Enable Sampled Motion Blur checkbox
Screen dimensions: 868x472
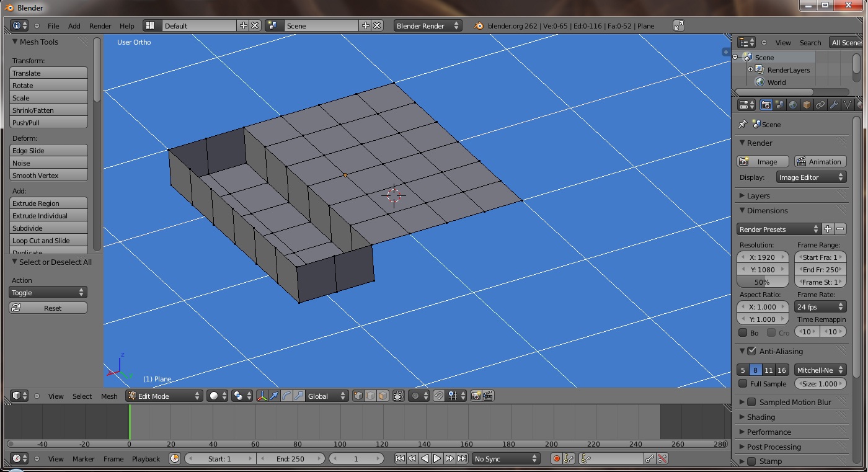pyautogui.click(x=752, y=402)
